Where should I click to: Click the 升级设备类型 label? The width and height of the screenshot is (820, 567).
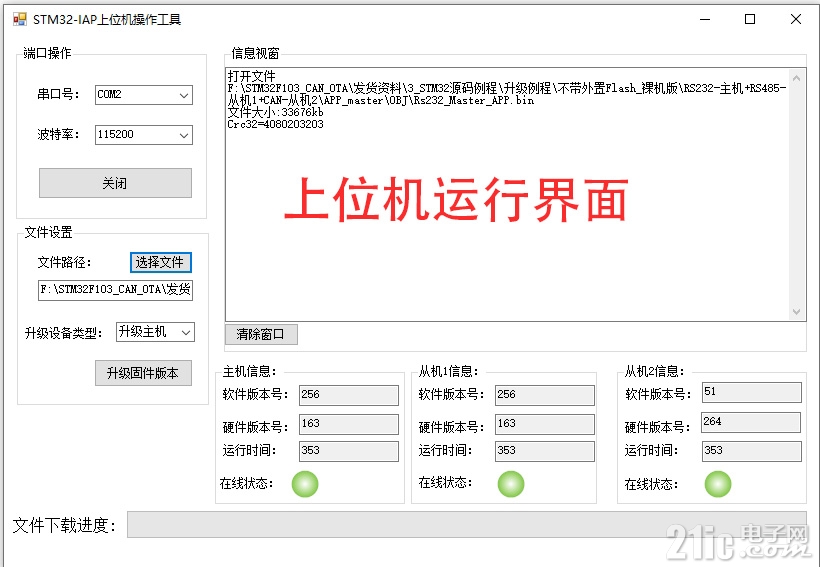(63, 333)
